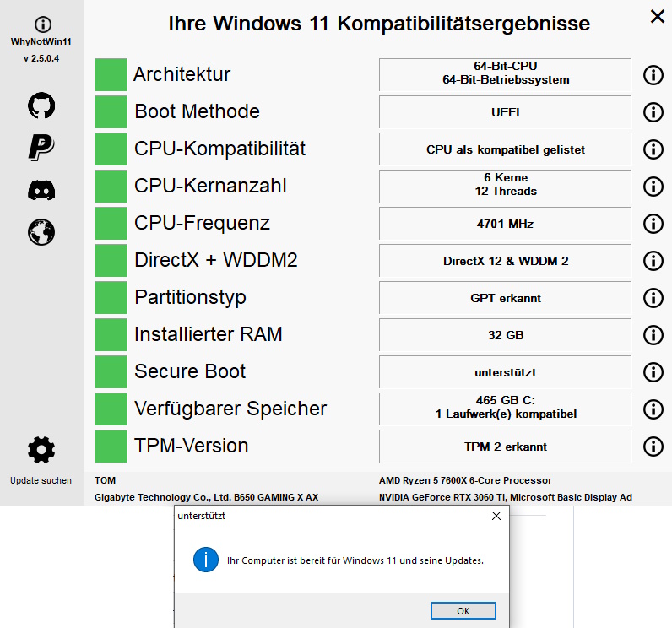Image resolution: width=672 pixels, height=628 pixels.
Task: Click the Partitionstyp label
Action: tap(190, 297)
